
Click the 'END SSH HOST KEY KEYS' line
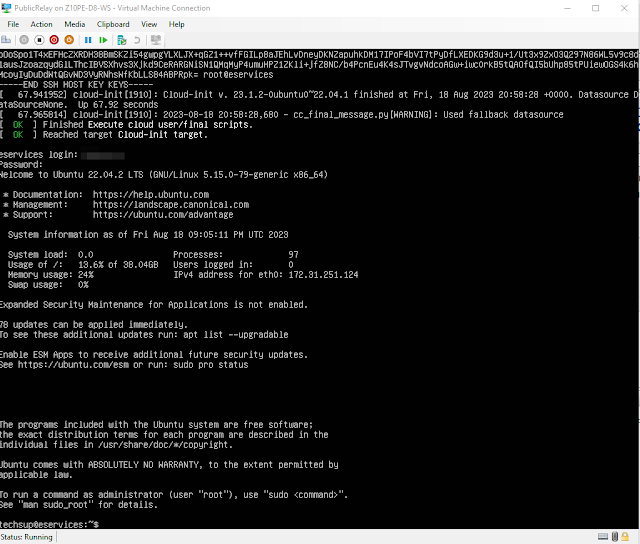point(76,85)
